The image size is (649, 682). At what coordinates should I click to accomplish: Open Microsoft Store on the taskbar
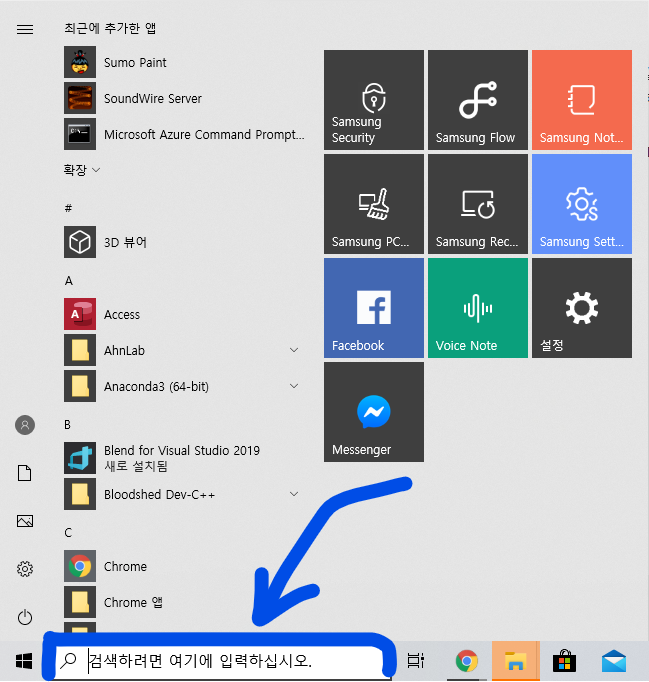point(564,661)
